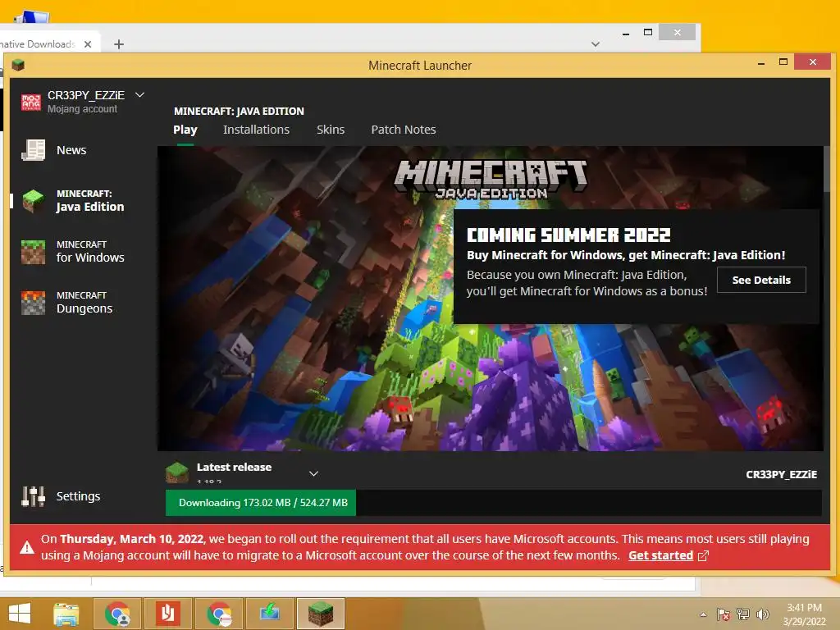Switch to the Play tab
This screenshot has height=630, width=840.
(x=185, y=130)
